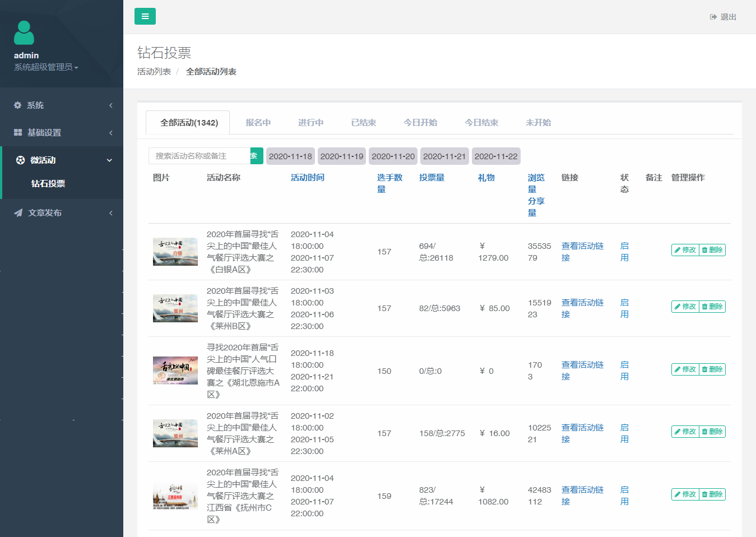Switch to the 报名中 tab
Image resolution: width=756 pixels, height=537 pixels.
(258, 123)
